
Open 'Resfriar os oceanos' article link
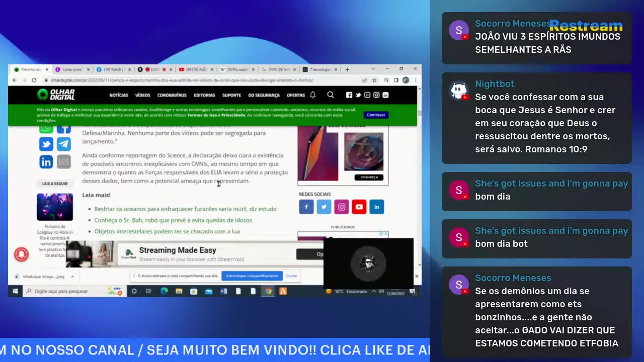click(x=185, y=209)
